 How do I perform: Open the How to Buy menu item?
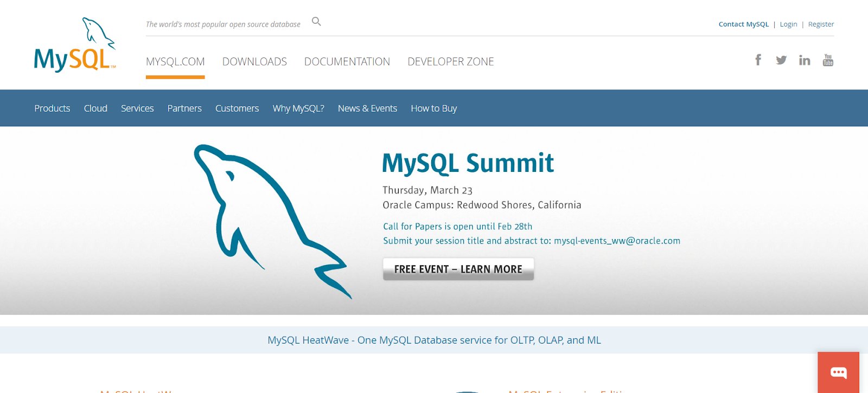click(434, 108)
